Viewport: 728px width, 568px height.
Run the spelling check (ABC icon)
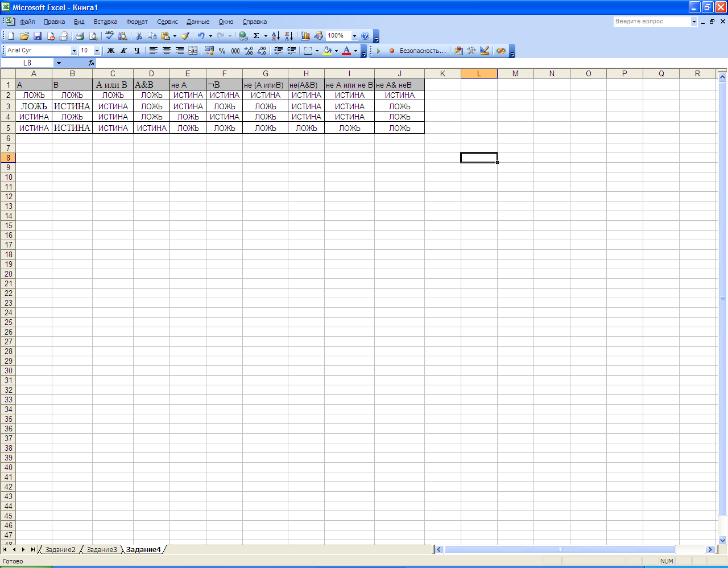tap(110, 36)
